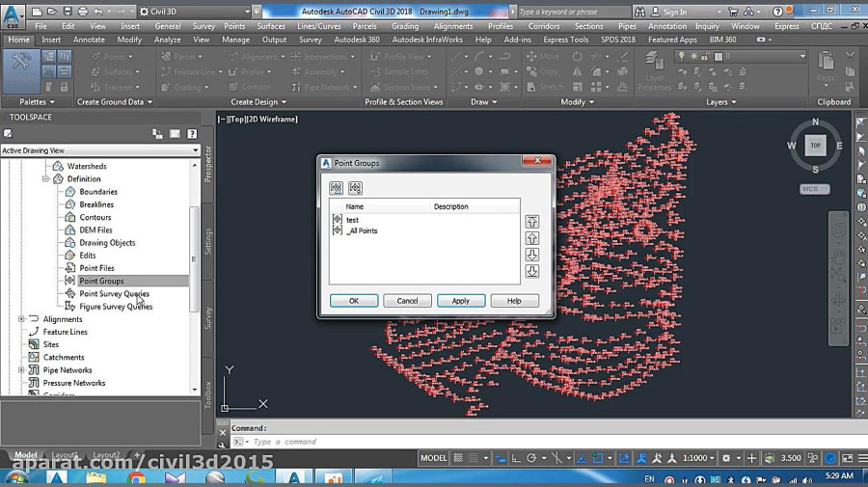The height and width of the screenshot is (487, 868).
Task: Open the Analyze ribbon tab
Action: tap(167, 40)
